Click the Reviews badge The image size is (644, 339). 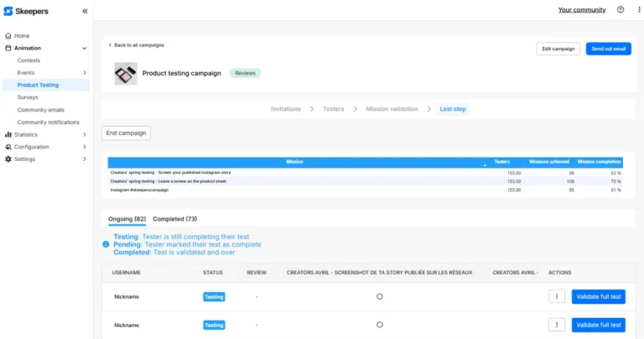(x=245, y=73)
